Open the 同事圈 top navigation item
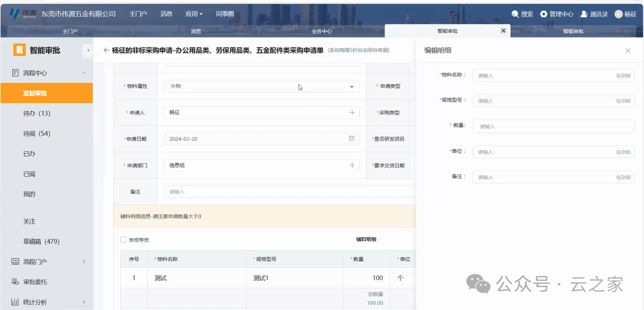The image size is (644, 310). [225, 14]
